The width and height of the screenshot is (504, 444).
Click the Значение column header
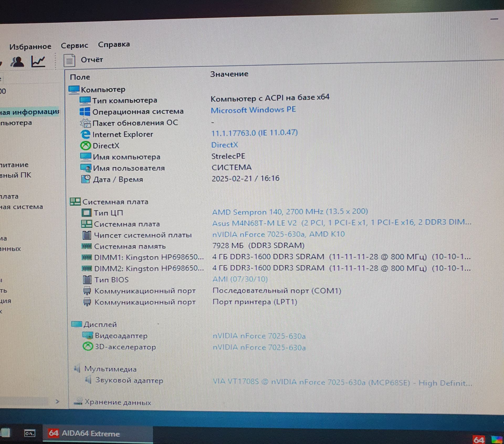(229, 74)
